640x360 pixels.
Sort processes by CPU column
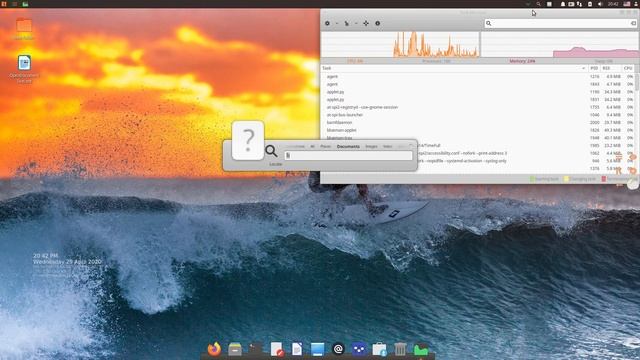(x=628, y=68)
